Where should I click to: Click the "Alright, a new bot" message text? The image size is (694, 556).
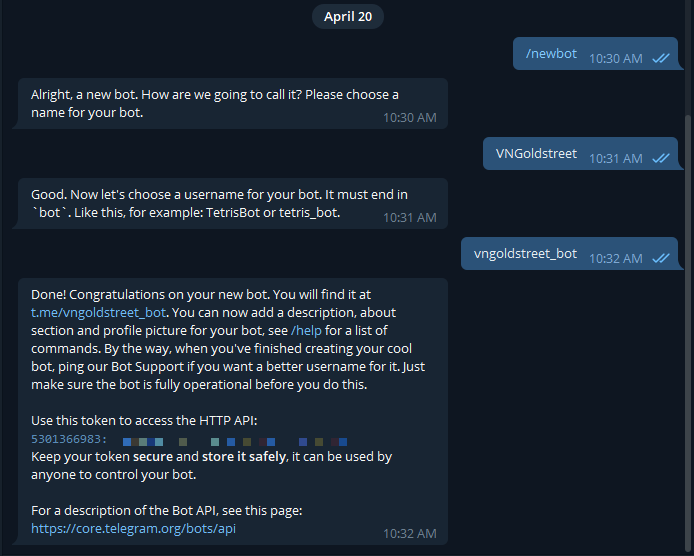(x=214, y=95)
